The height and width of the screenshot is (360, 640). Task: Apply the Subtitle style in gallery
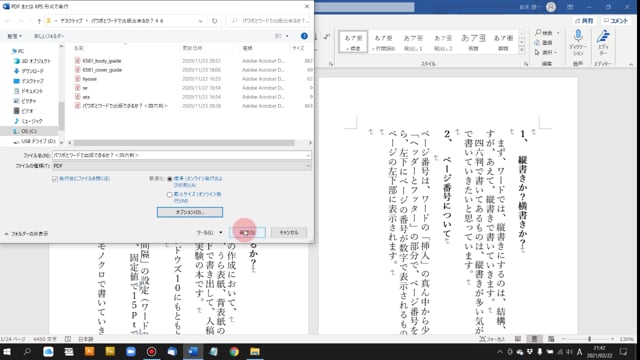[x=503, y=42]
